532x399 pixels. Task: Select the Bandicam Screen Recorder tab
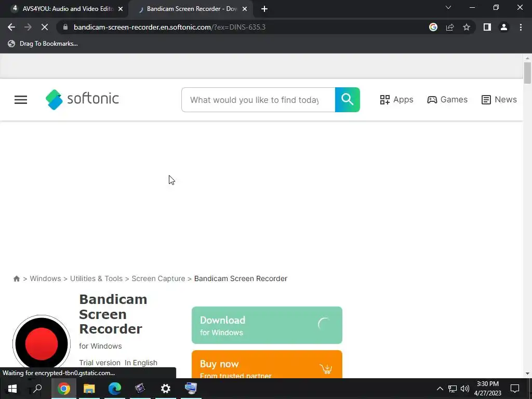click(x=192, y=9)
